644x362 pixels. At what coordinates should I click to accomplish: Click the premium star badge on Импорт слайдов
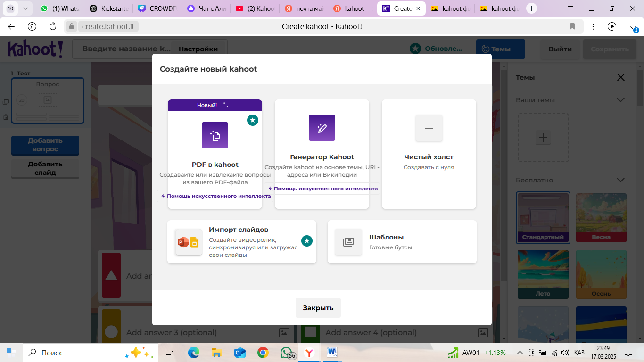[x=307, y=241]
